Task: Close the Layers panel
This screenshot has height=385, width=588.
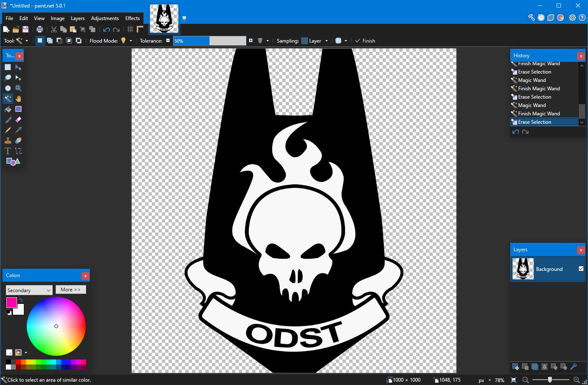Action: (581, 250)
